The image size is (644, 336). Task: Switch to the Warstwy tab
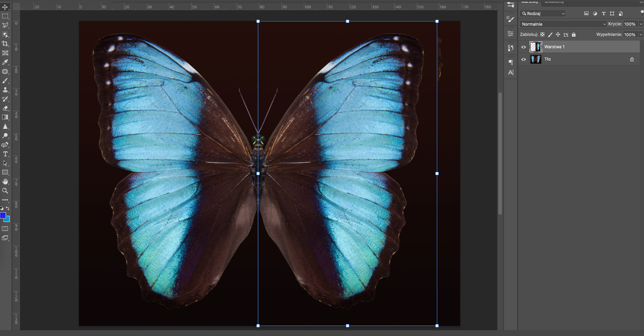click(x=530, y=2)
